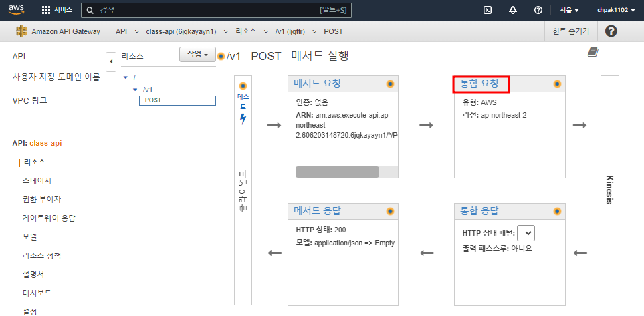Click '리전: ap-northeast-2' text

(x=494, y=116)
